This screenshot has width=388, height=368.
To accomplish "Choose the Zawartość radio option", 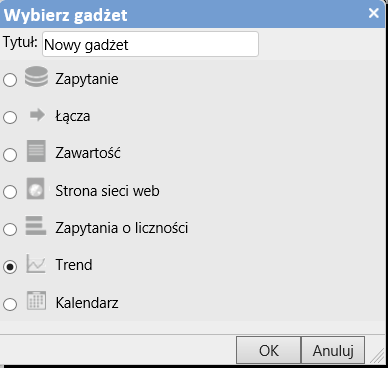I will click(10, 155).
